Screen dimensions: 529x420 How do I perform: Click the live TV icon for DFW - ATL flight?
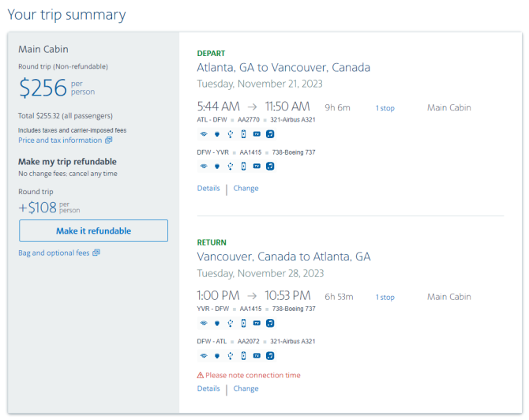click(257, 355)
